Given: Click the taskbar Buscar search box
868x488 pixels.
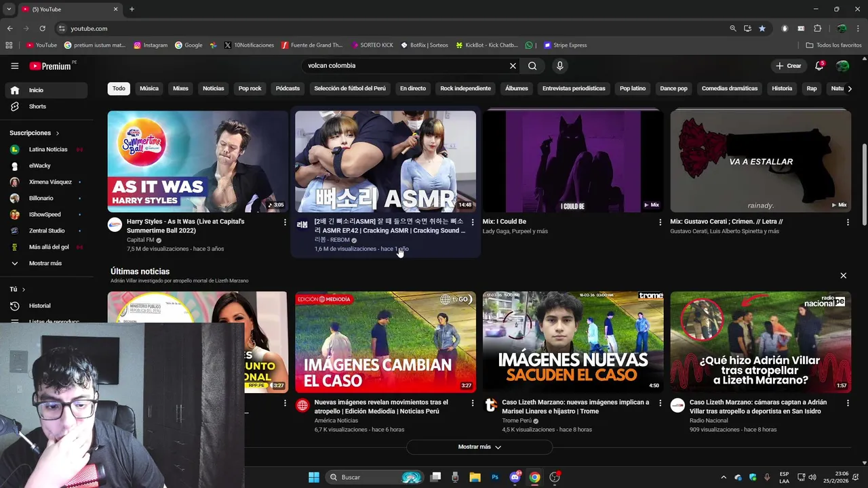Looking at the screenshot, I should [x=374, y=477].
